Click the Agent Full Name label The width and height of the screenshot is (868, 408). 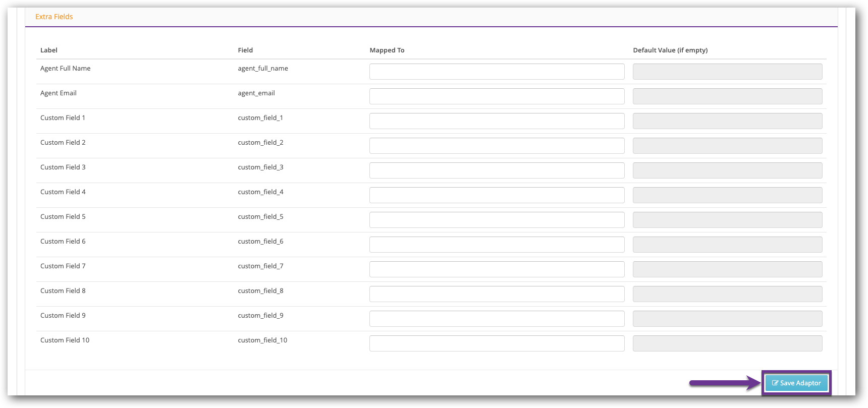point(66,68)
